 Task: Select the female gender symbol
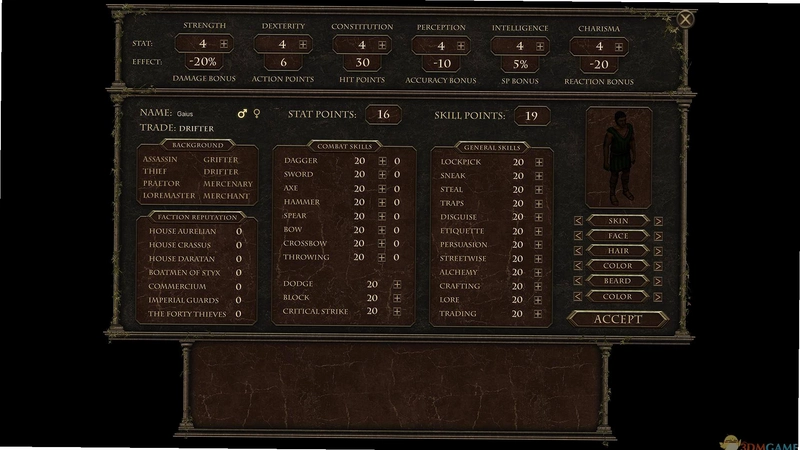pos(257,113)
